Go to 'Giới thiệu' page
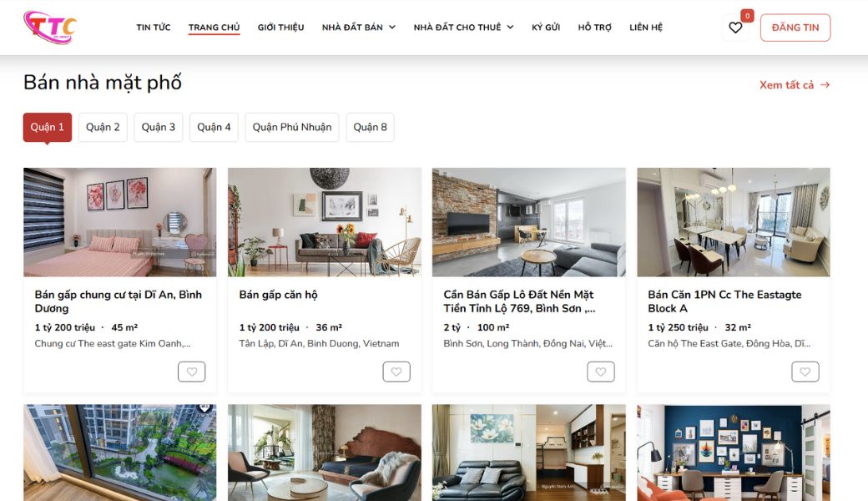Image resolution: width=868 pixels, height=501 pixels. click(x=280, y=27)
